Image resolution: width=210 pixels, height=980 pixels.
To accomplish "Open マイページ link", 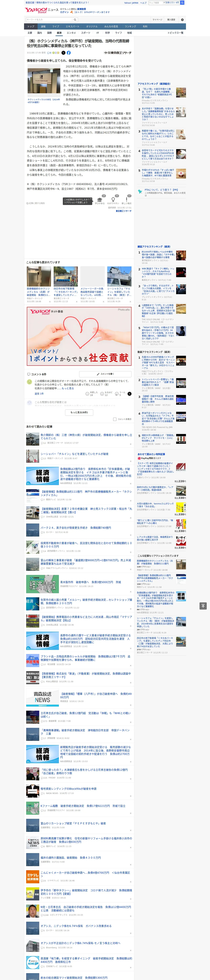I will pyautogui.click(x=157, y=20).
